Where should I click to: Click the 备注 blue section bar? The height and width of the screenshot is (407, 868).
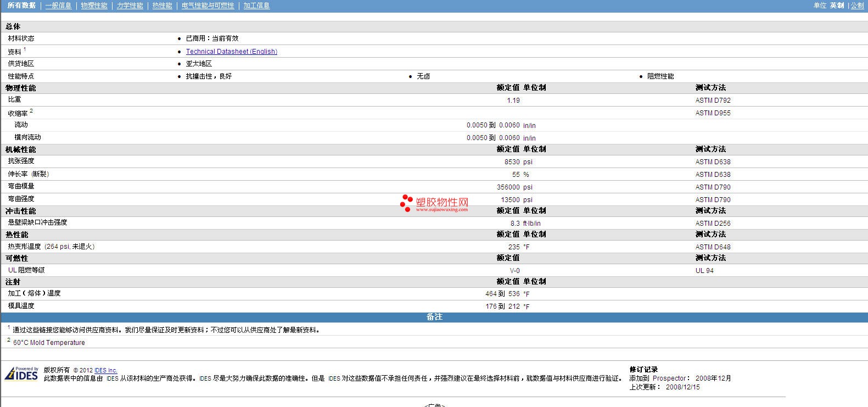click(x=434, y=317)
